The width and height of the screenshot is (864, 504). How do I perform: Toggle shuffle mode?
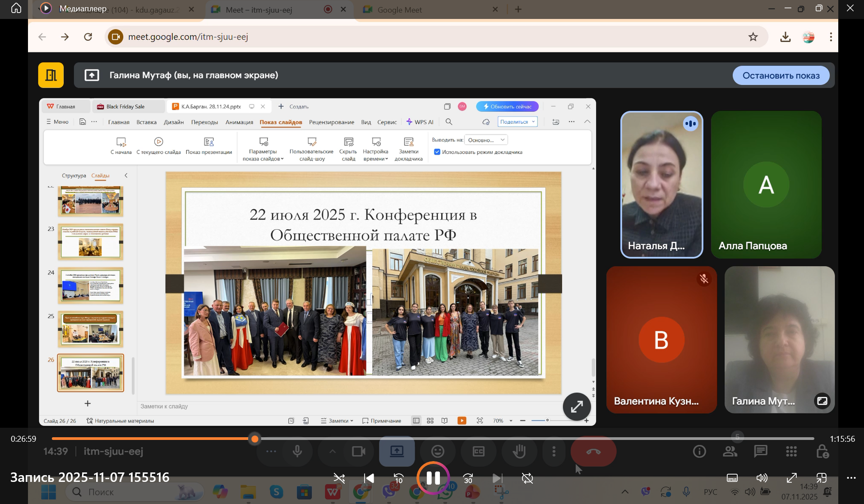[x=339, y=478]
